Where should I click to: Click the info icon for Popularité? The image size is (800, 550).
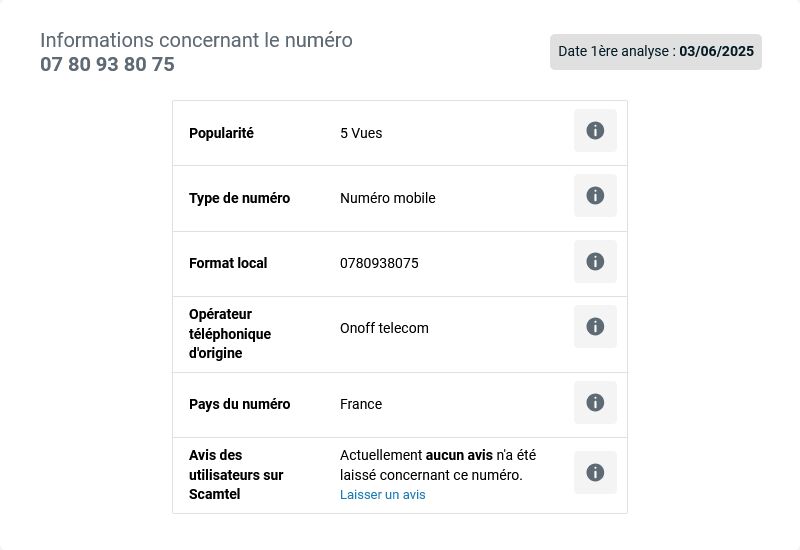595,131
